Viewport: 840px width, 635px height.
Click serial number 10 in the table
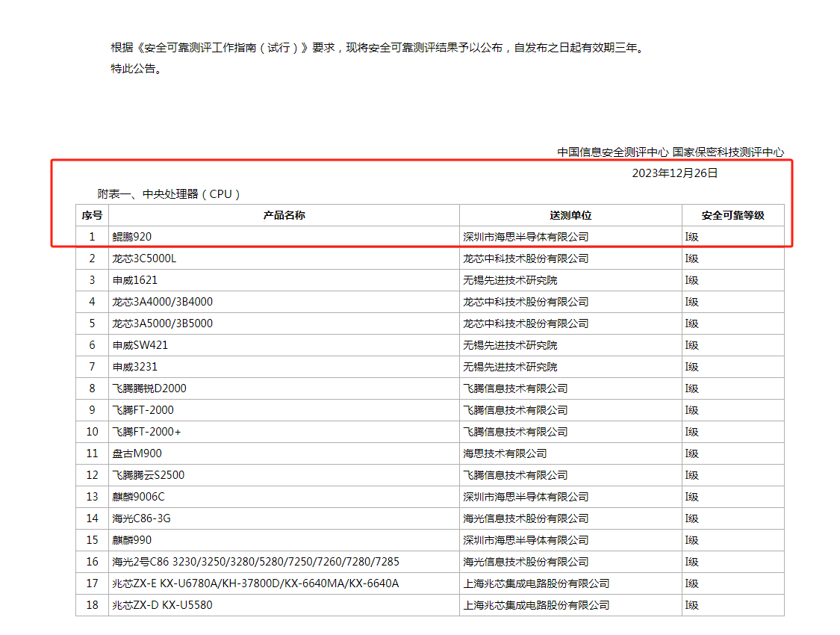coord(92,432)
